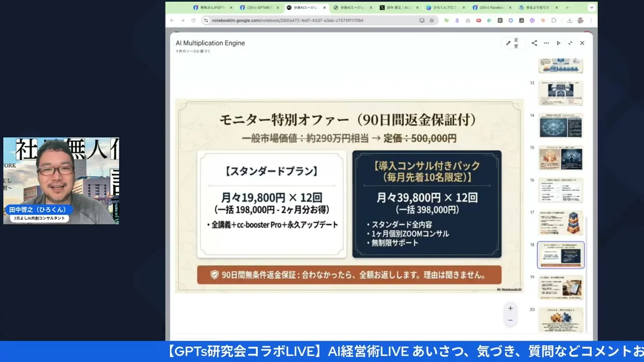Open the tab search chevron at tab strip end

click(x=590, y=8)
